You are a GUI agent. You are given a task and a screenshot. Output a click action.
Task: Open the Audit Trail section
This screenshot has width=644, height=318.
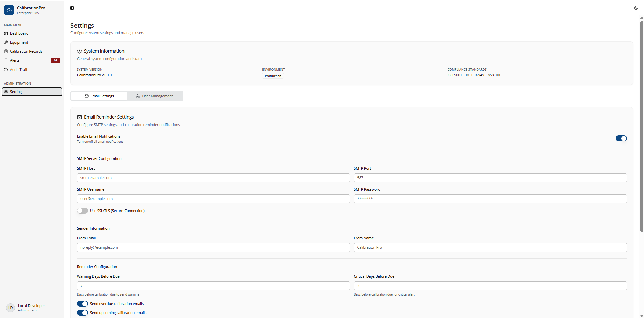[x=18, y=70]
